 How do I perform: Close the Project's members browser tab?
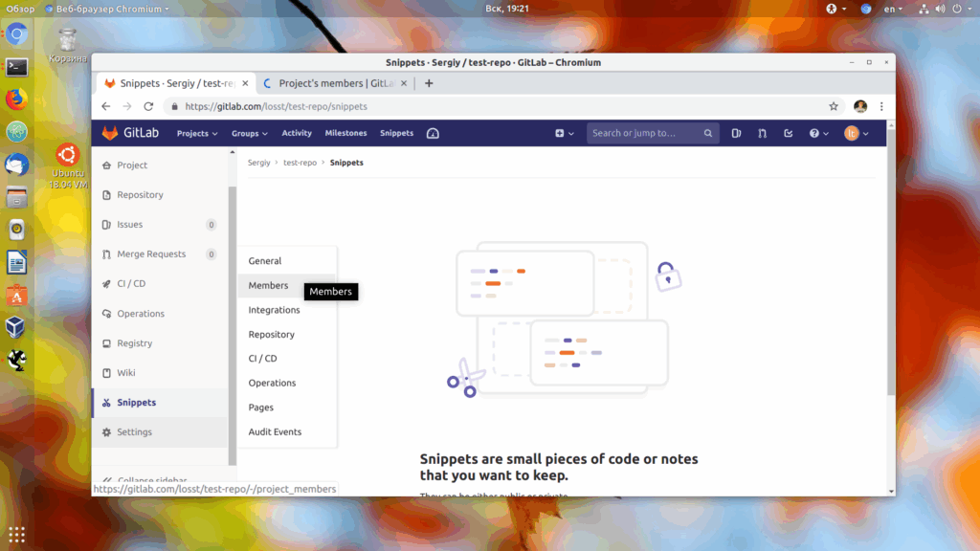pos(404,83)
